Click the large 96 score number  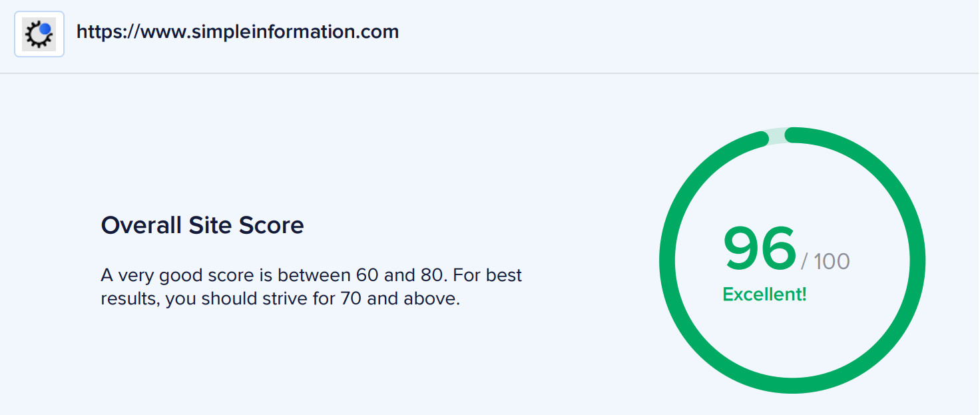(760, 248)
